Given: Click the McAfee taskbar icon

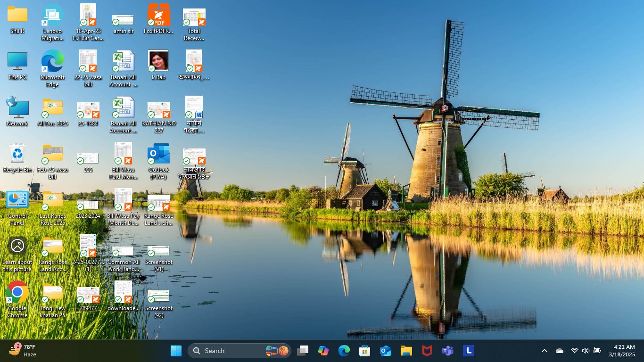Looking at the screenshot, I should (x=427, y=351).
